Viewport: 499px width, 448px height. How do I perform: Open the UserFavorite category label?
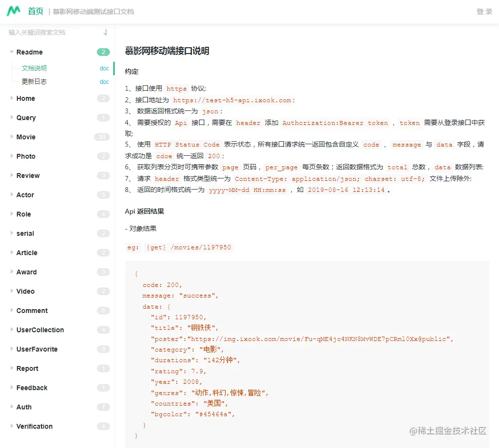click(x=37, y=349)
